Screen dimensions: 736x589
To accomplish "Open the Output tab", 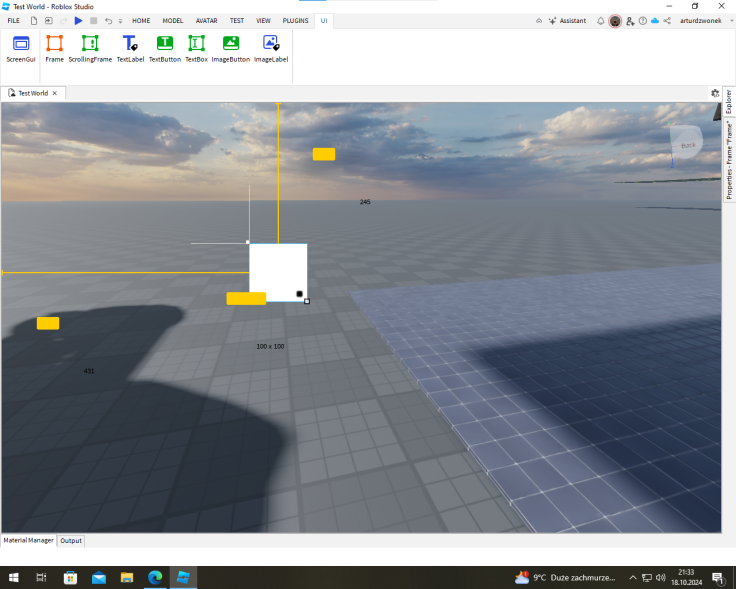I will 71,541.
